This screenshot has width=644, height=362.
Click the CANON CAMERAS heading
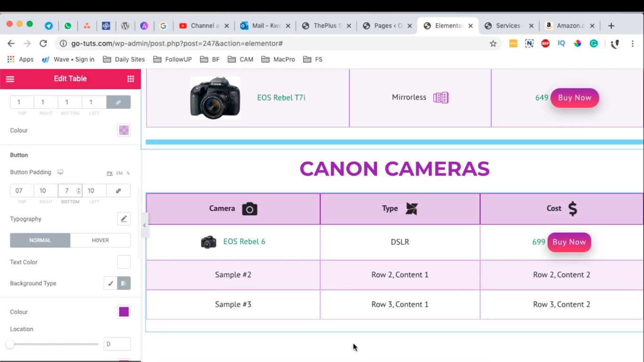tap(395, 169)
